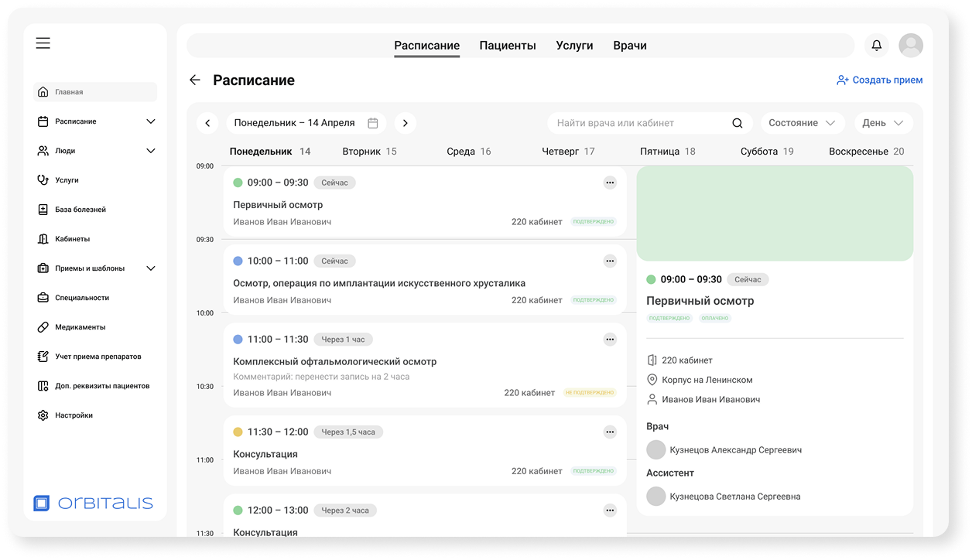The height and width of the screenshot is (560, 972).
Task: Select Воскресенье 20 day column
Action: point(866,152)
